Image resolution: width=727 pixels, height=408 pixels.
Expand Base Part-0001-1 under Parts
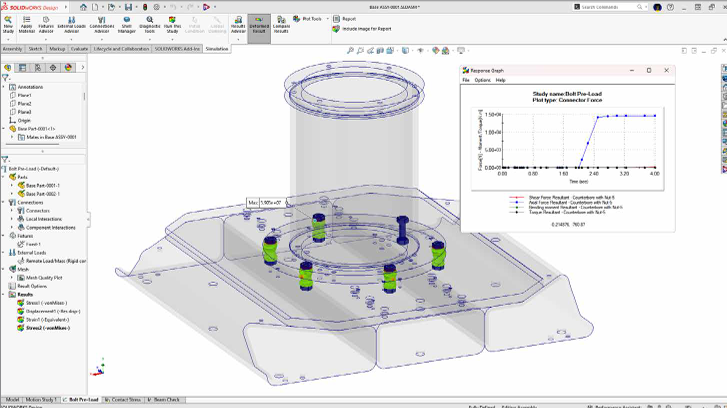coord(12,185)
